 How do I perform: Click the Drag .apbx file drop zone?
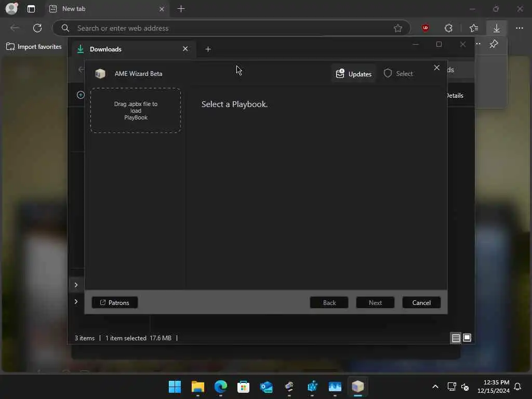[x=136, y=111]
